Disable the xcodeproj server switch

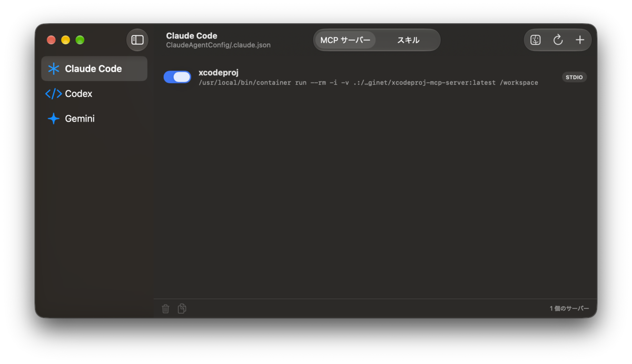click(177, 77)
